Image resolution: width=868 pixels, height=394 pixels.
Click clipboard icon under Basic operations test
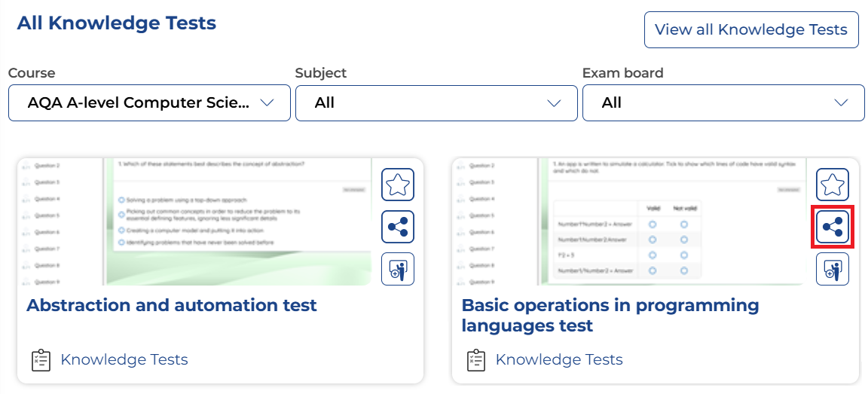pyautogui.click(x=475, y=360)
